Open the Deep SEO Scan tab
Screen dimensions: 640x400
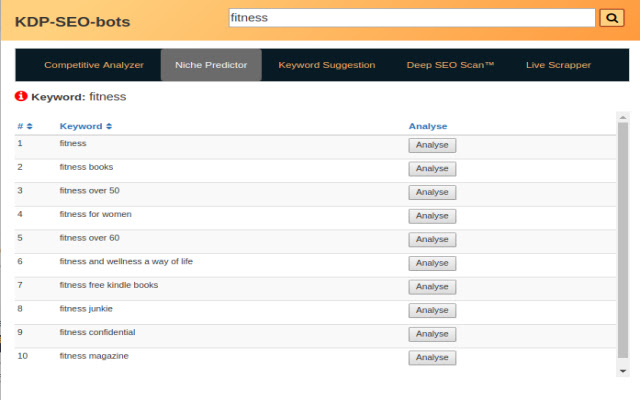coord(450,65)
